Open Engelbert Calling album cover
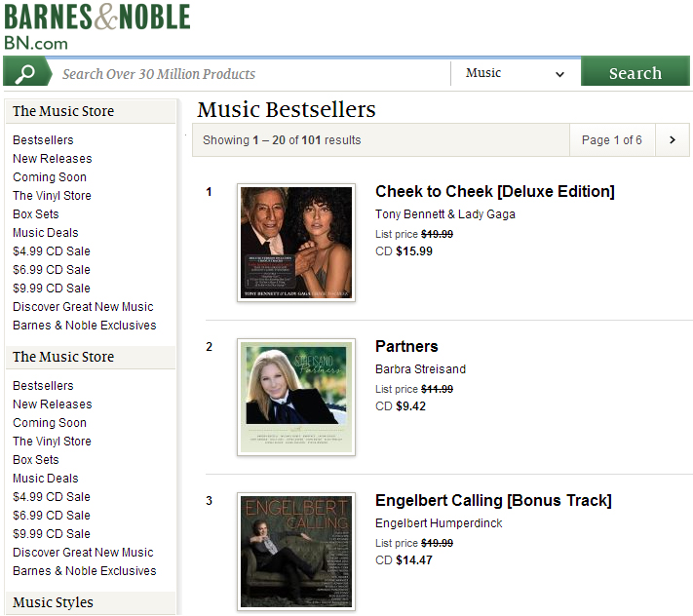Screen dimensions: 693x616 coord(296,552)
